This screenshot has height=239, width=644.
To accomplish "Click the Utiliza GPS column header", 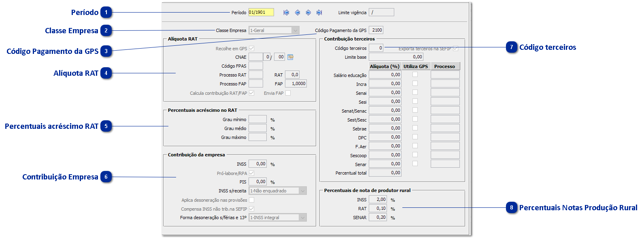I will coord(415,66).
